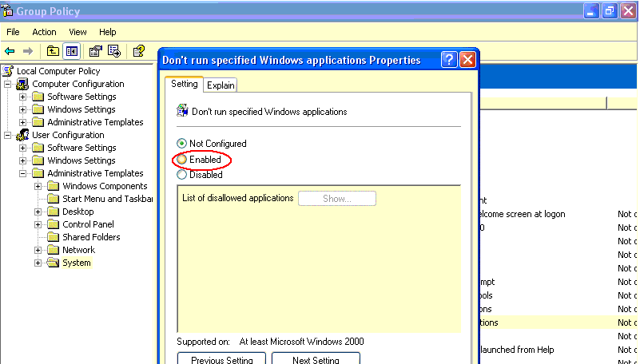Click the Forward arrow toolbar icon
Image resolution: width=640 pixels, height=364 pixels.
pyautogui.click(x=28, y=51)
